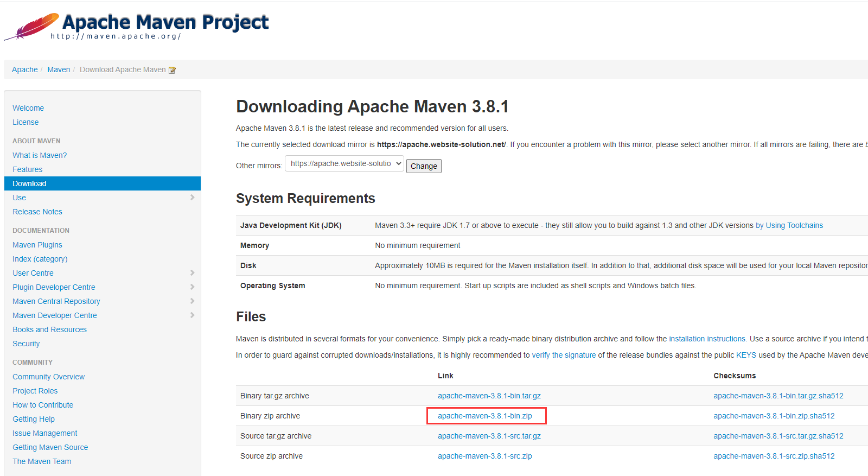Open the Features sidebar item
The image size is (868, 476).
coord(27,169)
